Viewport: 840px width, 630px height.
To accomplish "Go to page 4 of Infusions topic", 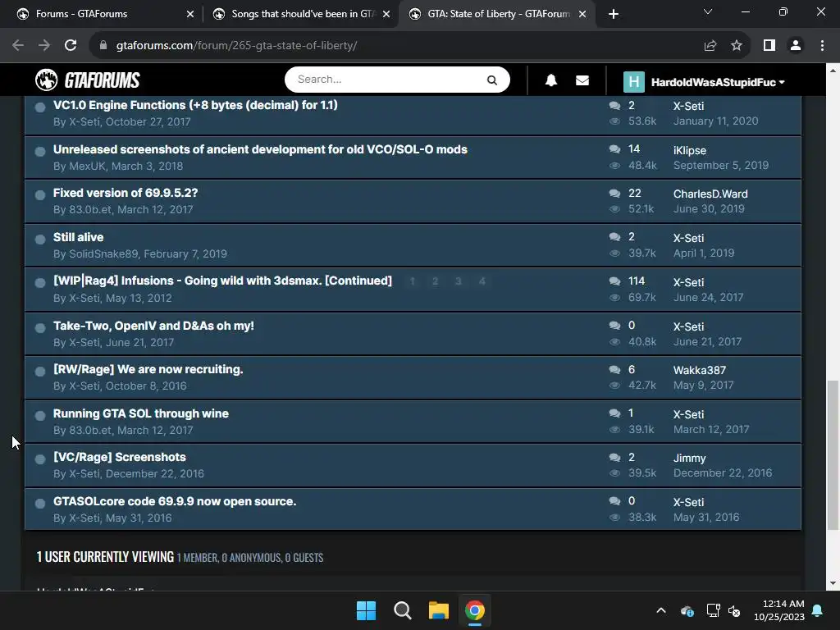I will (x=482, y=281).
